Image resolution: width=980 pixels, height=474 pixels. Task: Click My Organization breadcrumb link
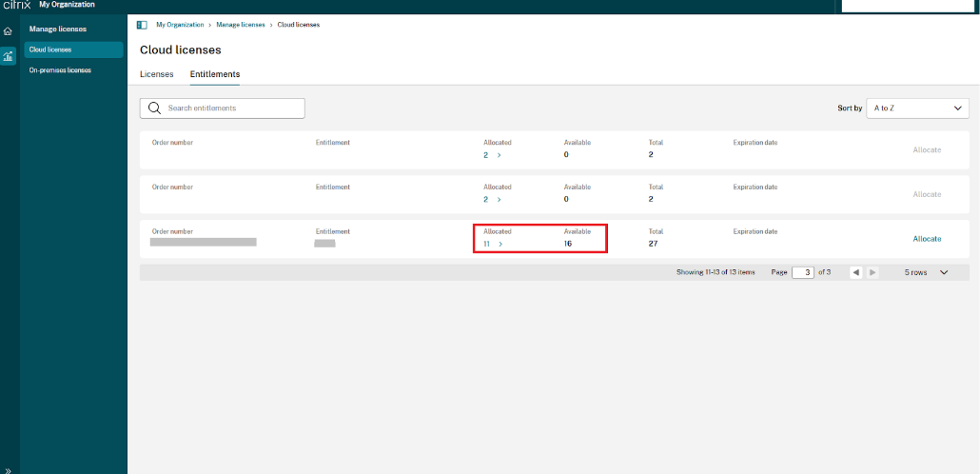click(180, 25)
